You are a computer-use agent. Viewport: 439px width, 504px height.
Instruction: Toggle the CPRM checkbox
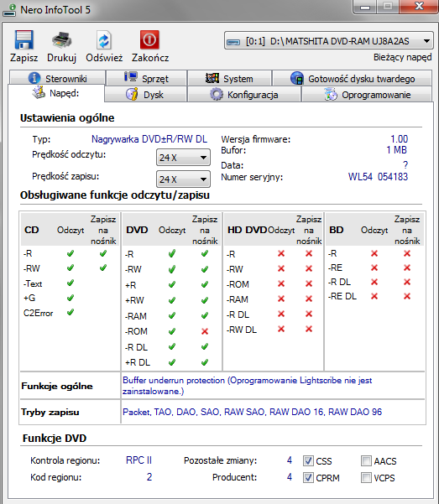pos(308,478)
